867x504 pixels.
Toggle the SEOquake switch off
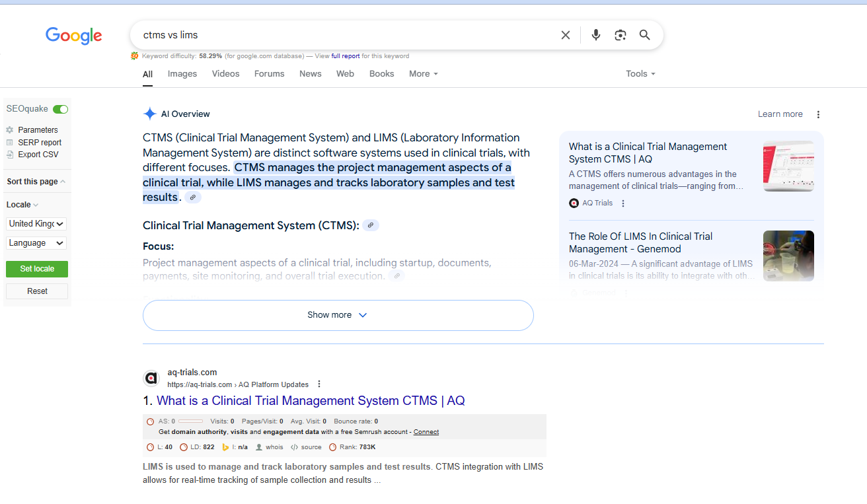(x=60, y=109)
